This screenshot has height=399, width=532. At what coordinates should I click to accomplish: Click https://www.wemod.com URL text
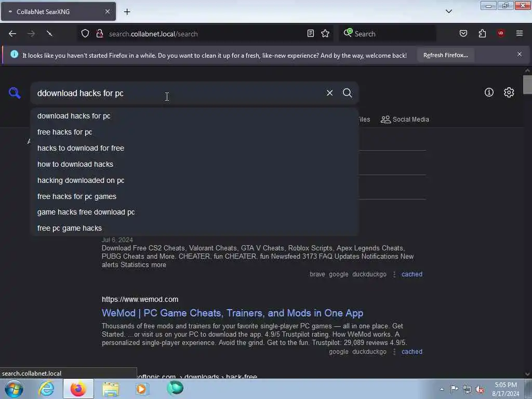pos(140,299)
